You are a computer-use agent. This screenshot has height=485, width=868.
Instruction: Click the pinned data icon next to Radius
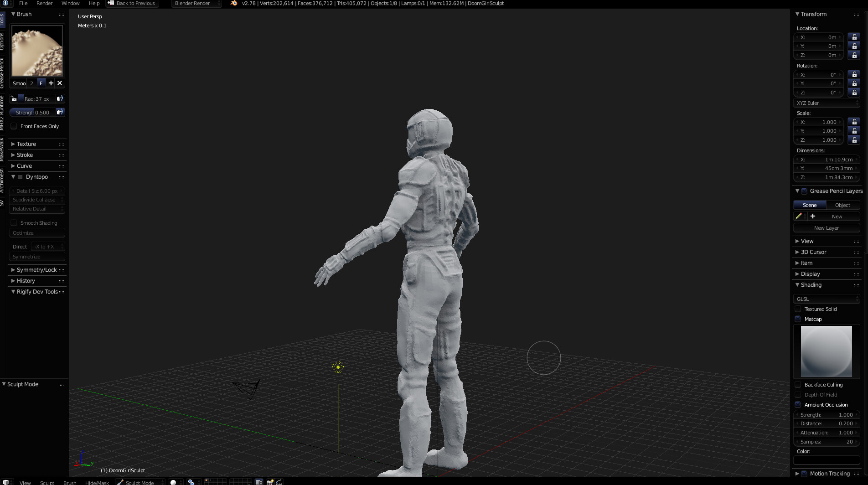[x=59, y=98]
